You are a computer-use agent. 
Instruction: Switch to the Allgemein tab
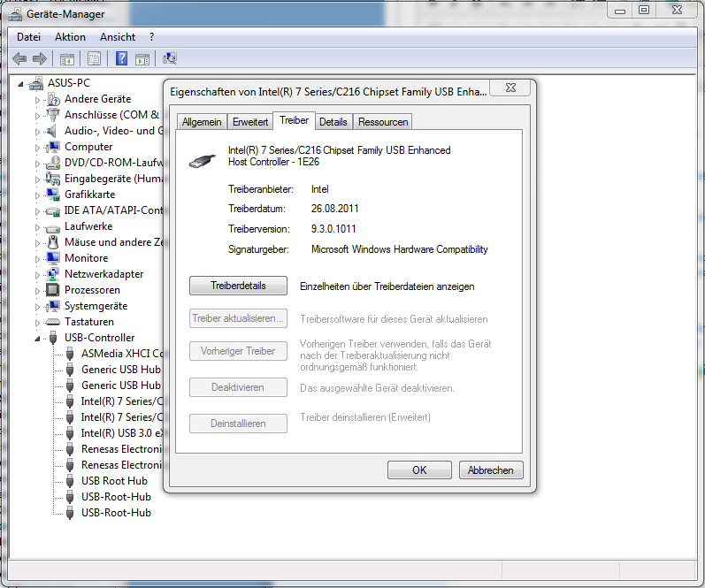point(202,122)
